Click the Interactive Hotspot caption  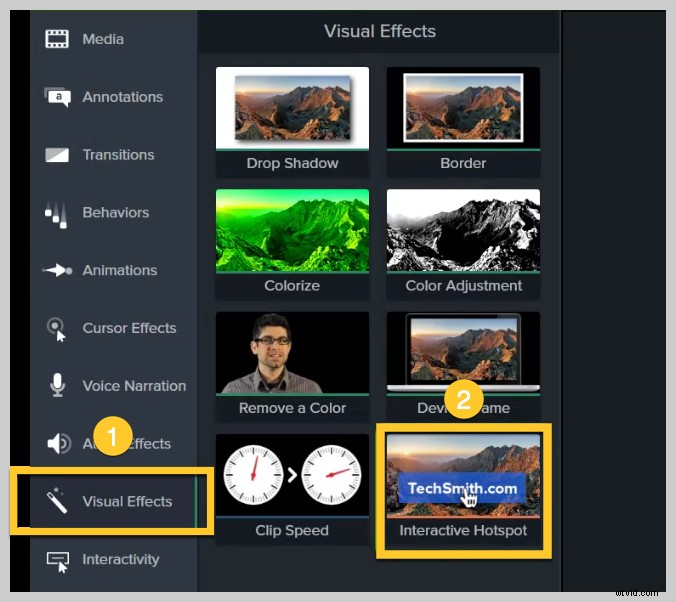463,530
